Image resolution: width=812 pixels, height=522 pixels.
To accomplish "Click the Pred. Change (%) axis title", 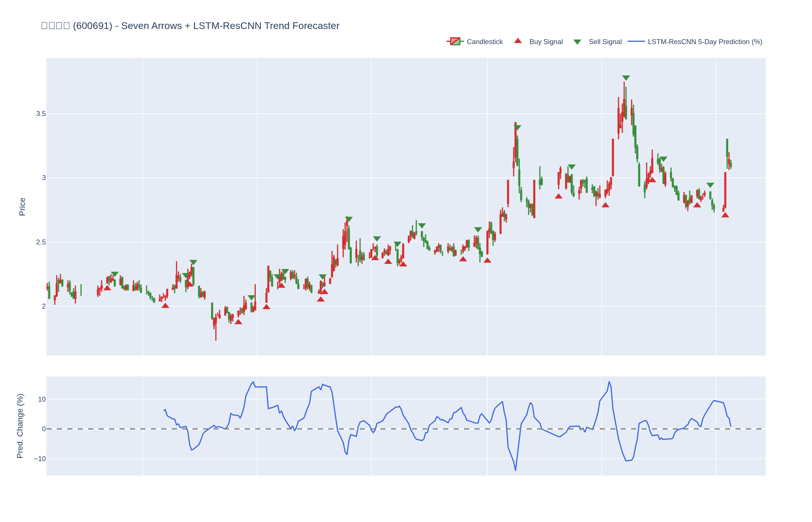I will click(x=20, y=426).
